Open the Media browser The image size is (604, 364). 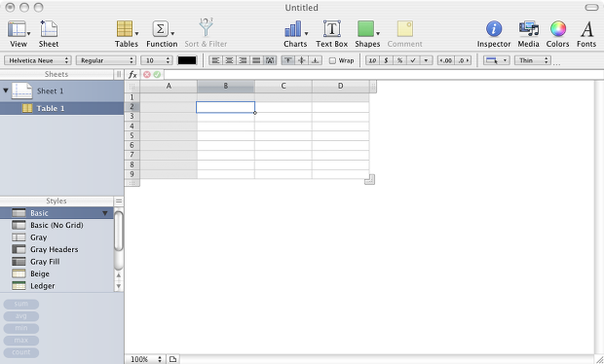click(x=528, y=34)
